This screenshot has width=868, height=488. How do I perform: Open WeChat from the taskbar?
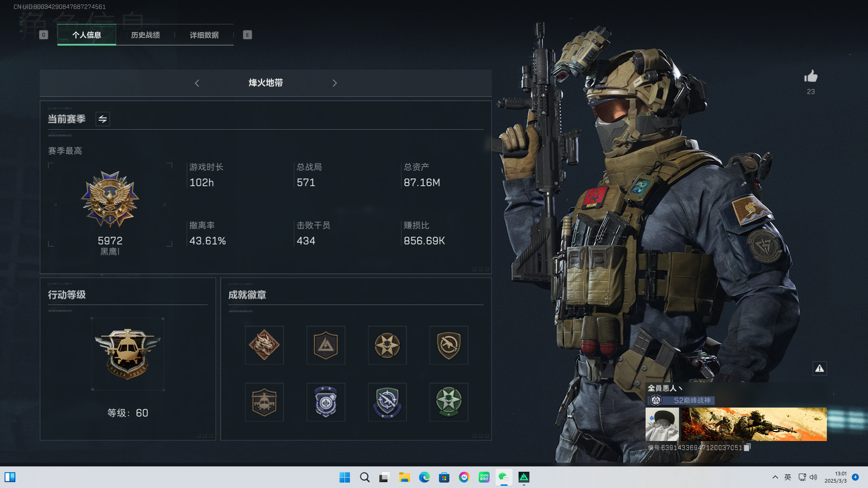tap(503, 477)
